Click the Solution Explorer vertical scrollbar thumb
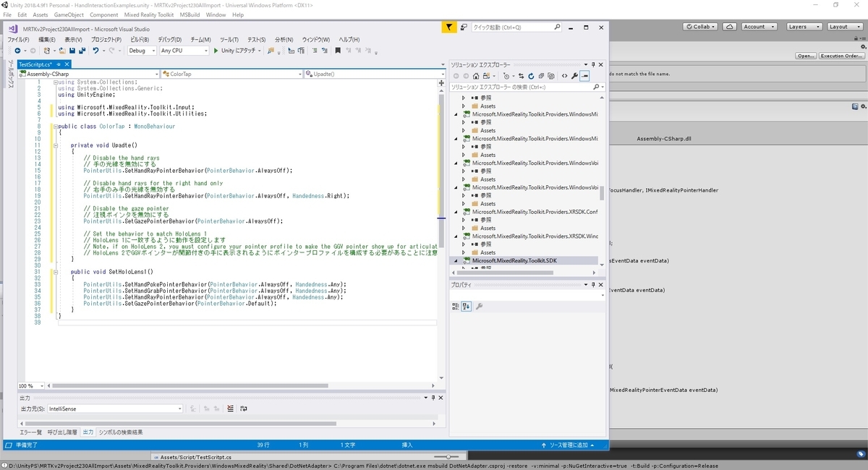The height and width of the screenshot is (470, 868). [x=602, y=193]
